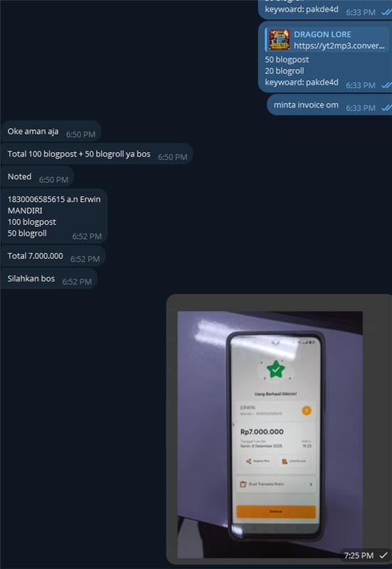Click the 'Silahkan bos' message bubble
Viewport: 392px width, 569px height.
(49, 279)
